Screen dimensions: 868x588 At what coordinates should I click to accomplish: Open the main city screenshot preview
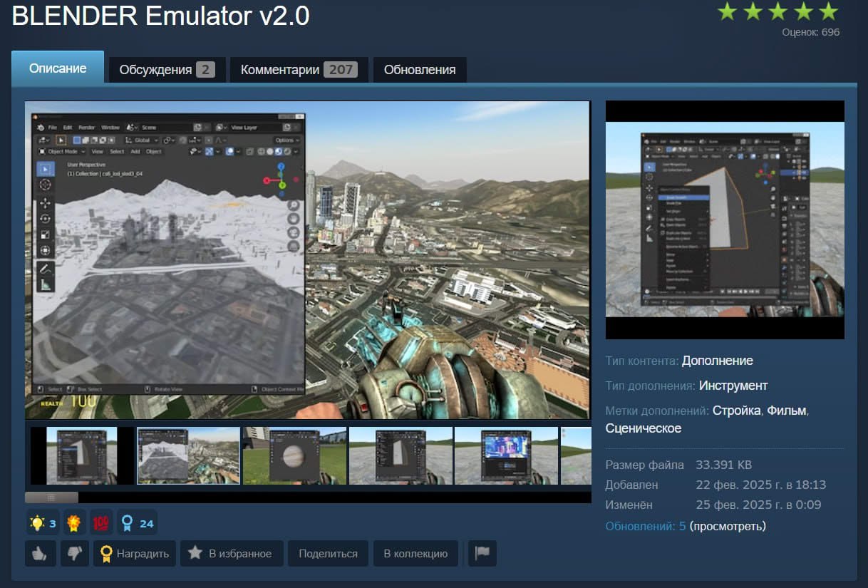pos(308,260)
